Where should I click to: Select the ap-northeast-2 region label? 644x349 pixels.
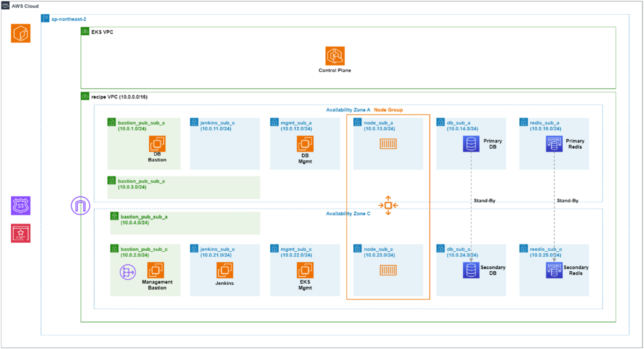click(x=69, y=19)
